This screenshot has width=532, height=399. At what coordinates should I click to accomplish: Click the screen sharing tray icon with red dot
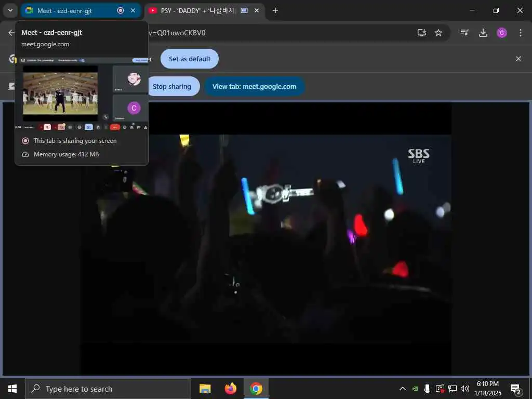point(440,389)
